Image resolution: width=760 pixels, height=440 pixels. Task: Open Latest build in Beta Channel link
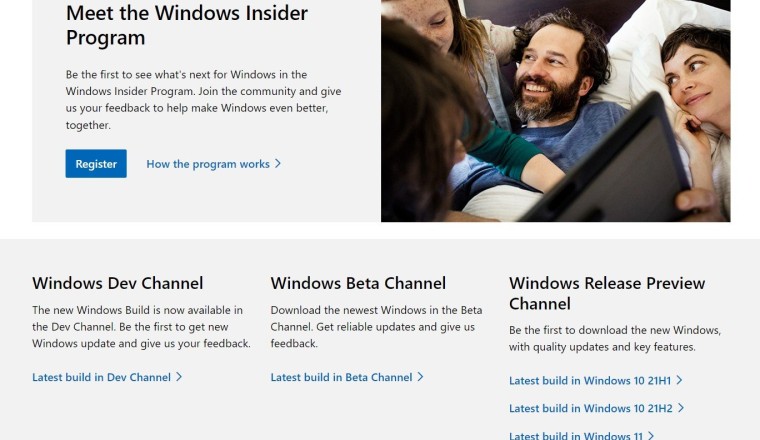click(x=347, y=377)
